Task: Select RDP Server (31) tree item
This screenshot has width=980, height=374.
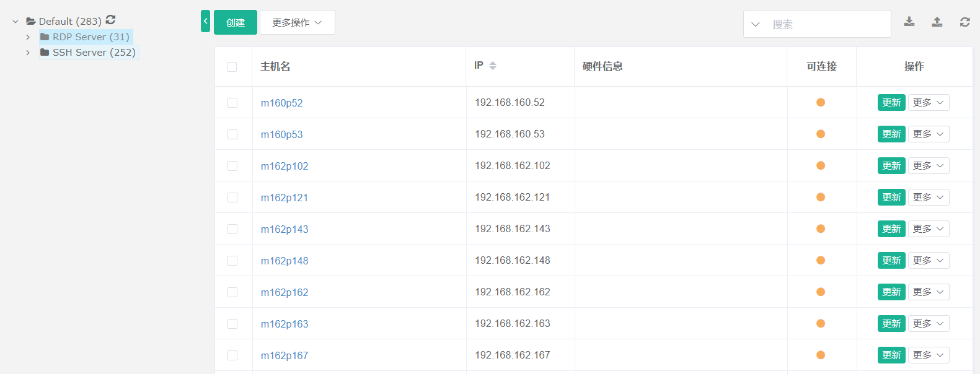Action: tap(86, 37)
